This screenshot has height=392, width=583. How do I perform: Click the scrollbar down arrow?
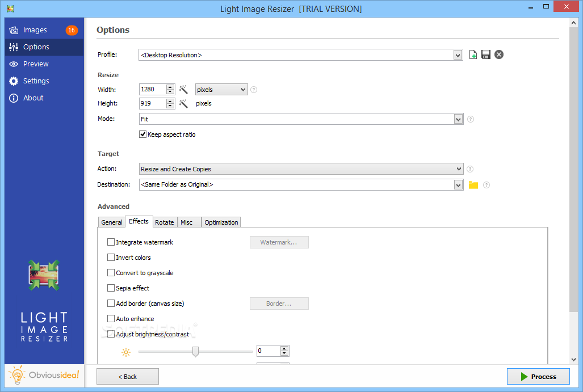point(574,359)
